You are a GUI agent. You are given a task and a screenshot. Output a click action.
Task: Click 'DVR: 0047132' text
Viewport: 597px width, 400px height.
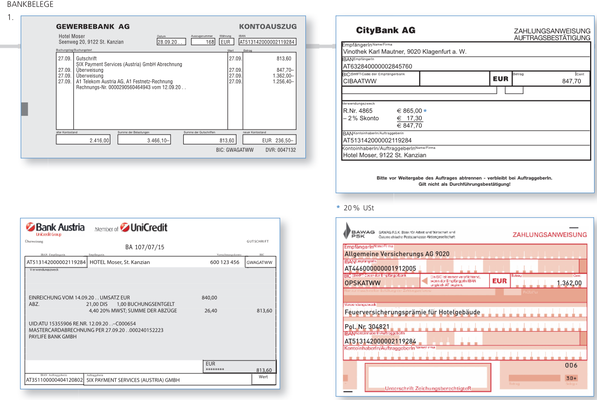(280, 150)
